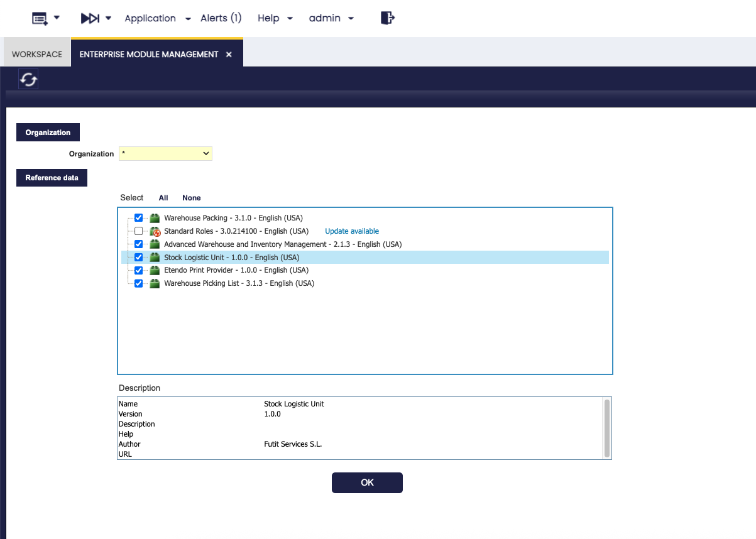Click the refresh icon in the toolbar
The width and height of the screenshot is (756, 539).
click(x=29, y=80)
